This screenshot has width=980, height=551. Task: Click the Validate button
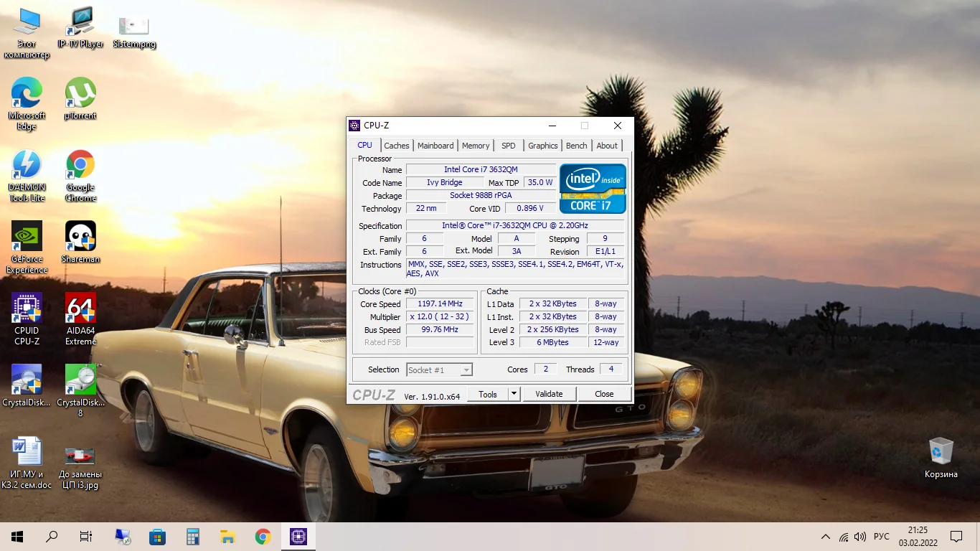[x=549, y=394]
